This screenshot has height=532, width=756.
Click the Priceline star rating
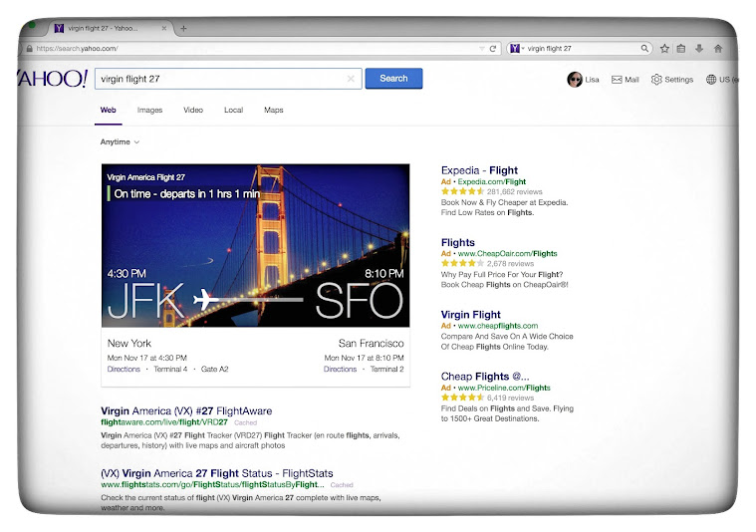click(x=462, y=398)
